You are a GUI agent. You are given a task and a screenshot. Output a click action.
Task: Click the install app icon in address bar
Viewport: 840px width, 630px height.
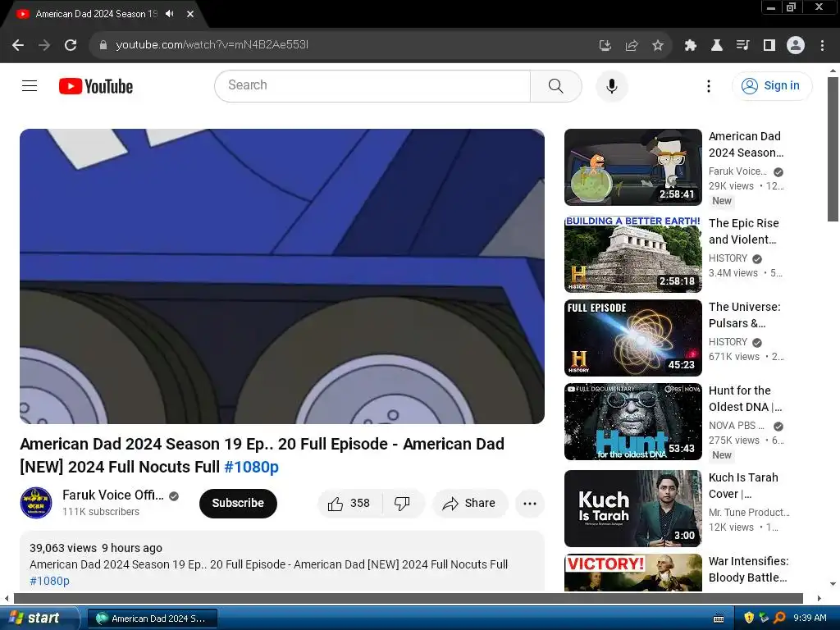pos(605,46)
